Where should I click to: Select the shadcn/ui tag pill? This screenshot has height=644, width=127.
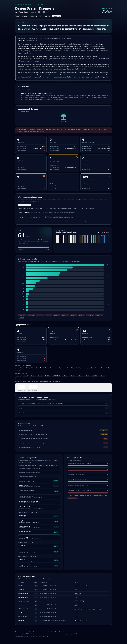click(x=47, y=16)
